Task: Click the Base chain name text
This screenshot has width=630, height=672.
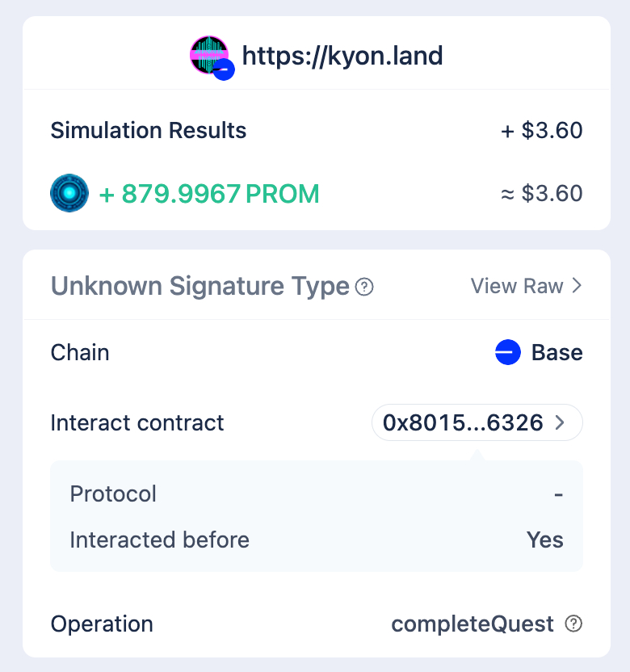Action: 556,353
